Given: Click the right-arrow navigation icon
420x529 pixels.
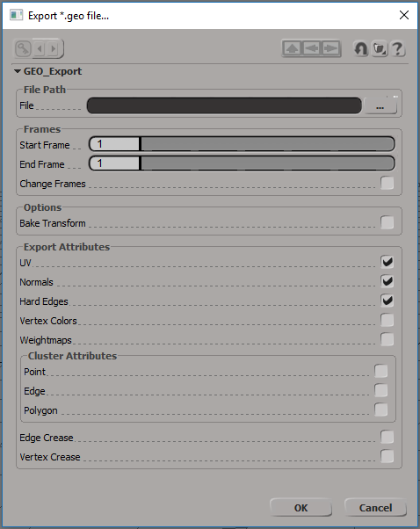Looking at the screenshot, I should coord(331,48).
